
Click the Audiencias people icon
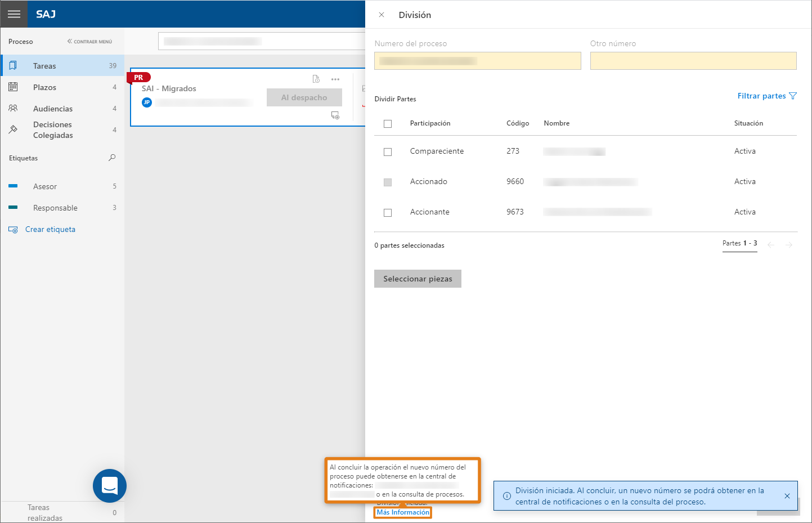click(x=13, y=108)
